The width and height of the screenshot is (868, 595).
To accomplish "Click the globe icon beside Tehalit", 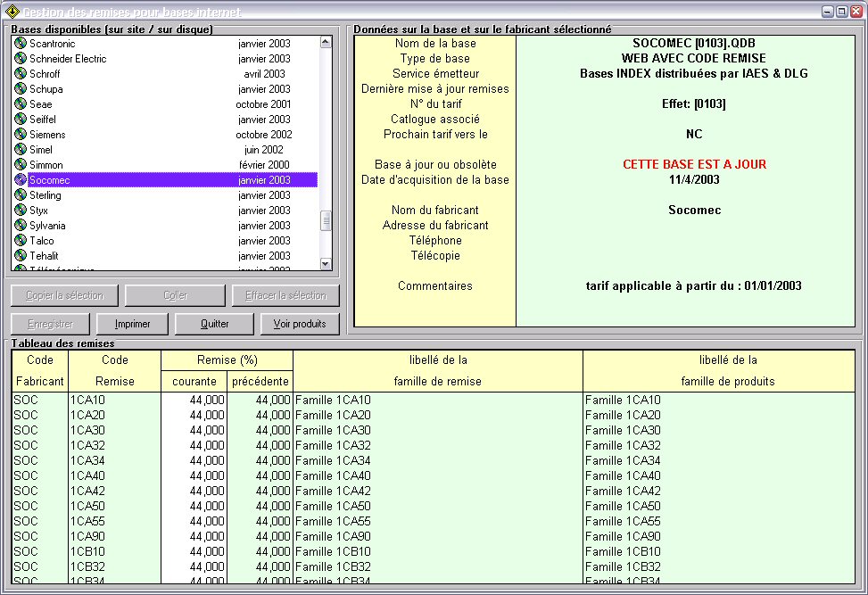I will point(21,256).
